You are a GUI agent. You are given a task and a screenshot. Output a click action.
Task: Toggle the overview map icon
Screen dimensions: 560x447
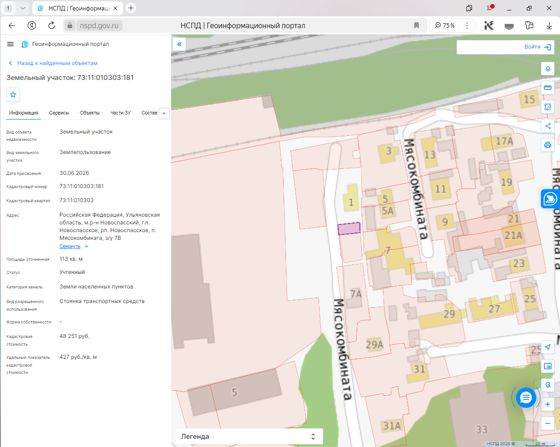(x=548, y=366)
